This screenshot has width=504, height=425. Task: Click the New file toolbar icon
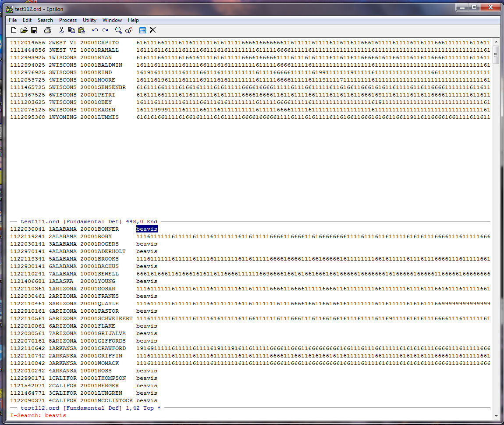[14, 30]
